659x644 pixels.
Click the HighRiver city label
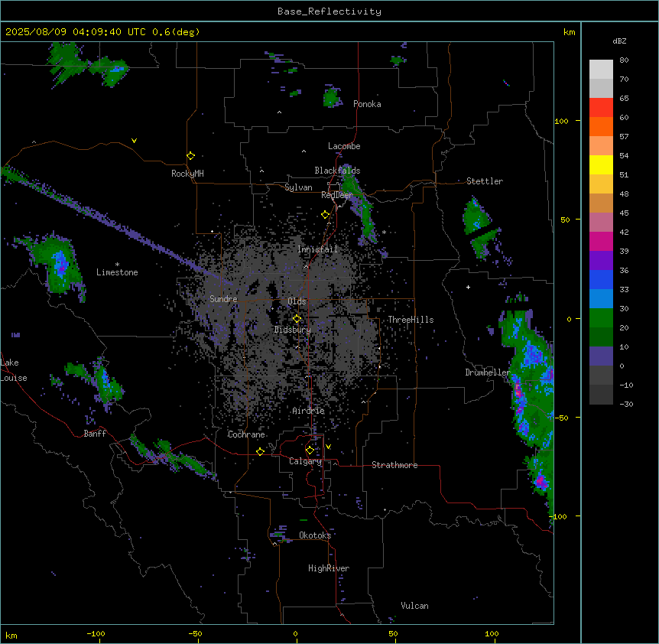(x=329, y=568)
